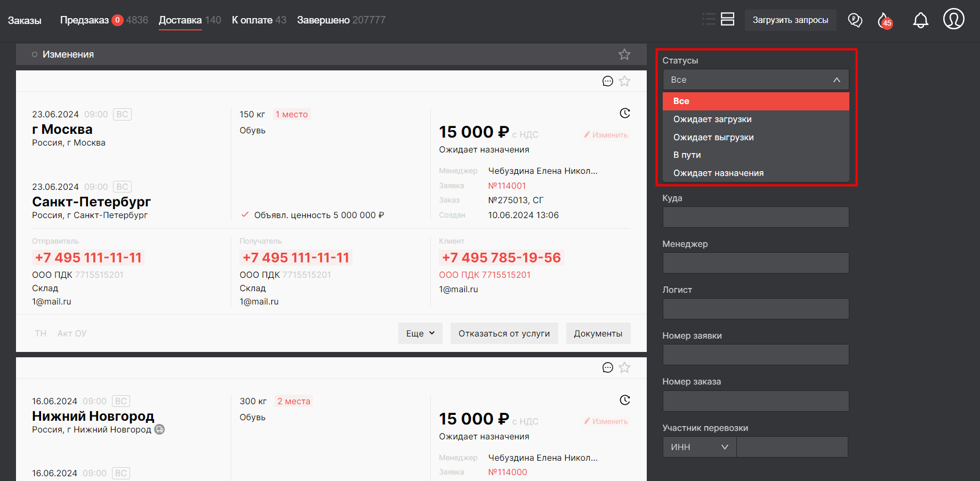Focus the Менеджер input field
Screen dimensions: 980x481
click(756, 263)
